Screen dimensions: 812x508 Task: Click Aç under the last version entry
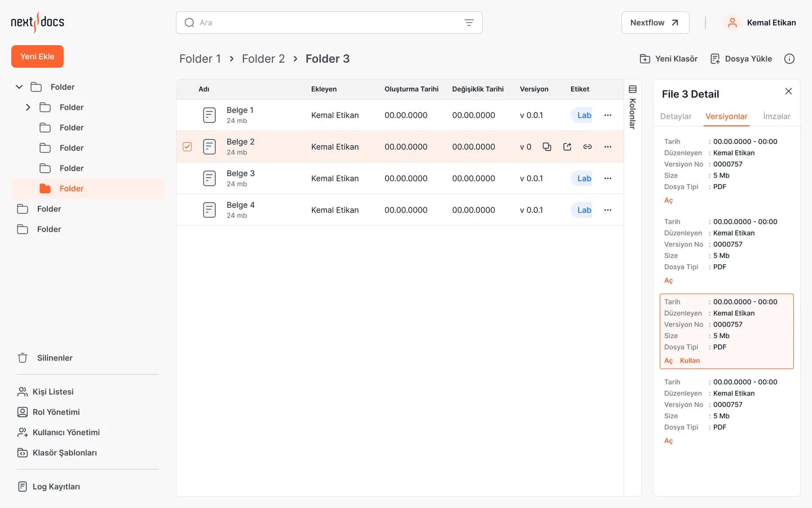669,441
